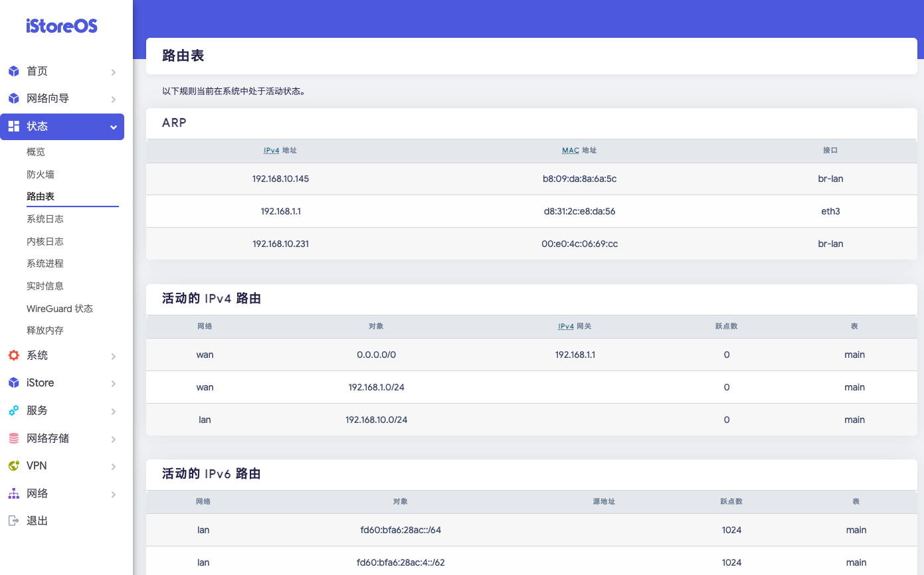Select the 首页 (Home) sidebar icon
Viewport: 924px width, 575px height.
13,71
